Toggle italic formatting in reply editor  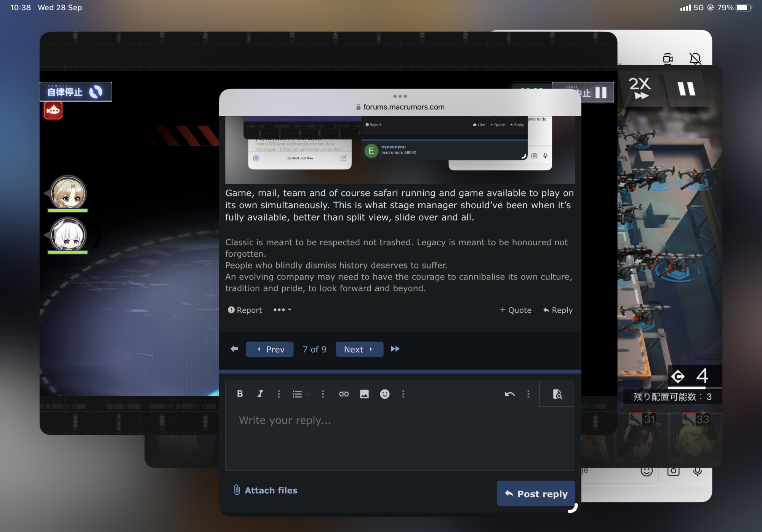[x=260, y=394]
